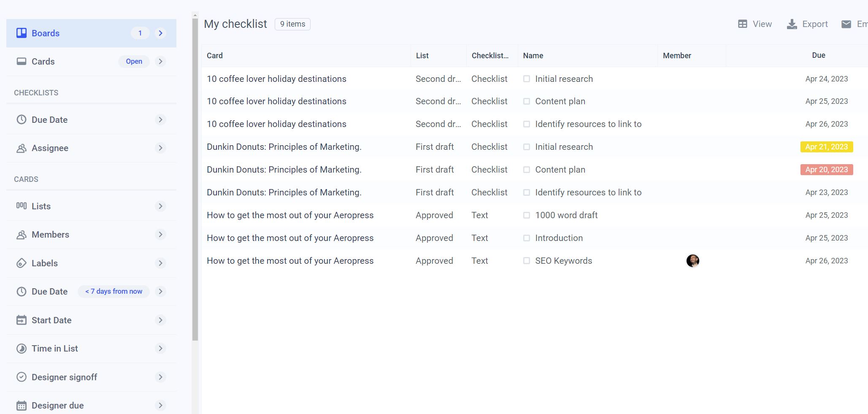Click the yellow Apr 21, 2023 due badge
This screenshot has height=414, width=868.
[x=827, y=147]
